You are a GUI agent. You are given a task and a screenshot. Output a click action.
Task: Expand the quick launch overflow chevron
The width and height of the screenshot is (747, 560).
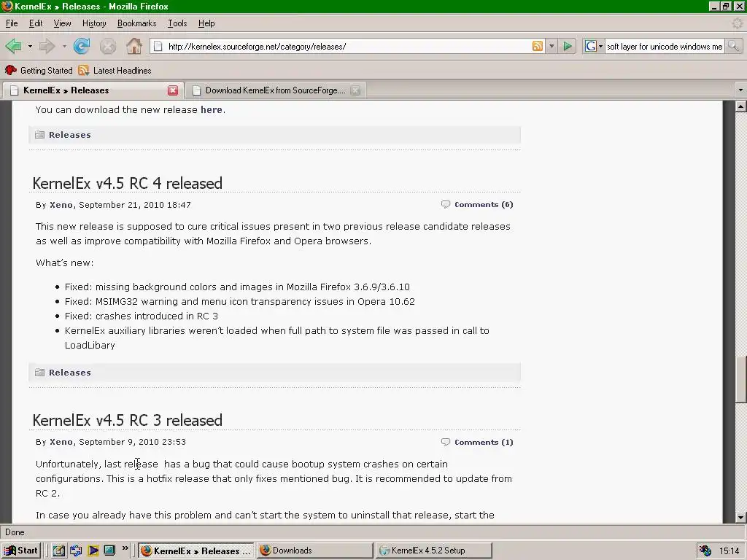pos(125,548)
